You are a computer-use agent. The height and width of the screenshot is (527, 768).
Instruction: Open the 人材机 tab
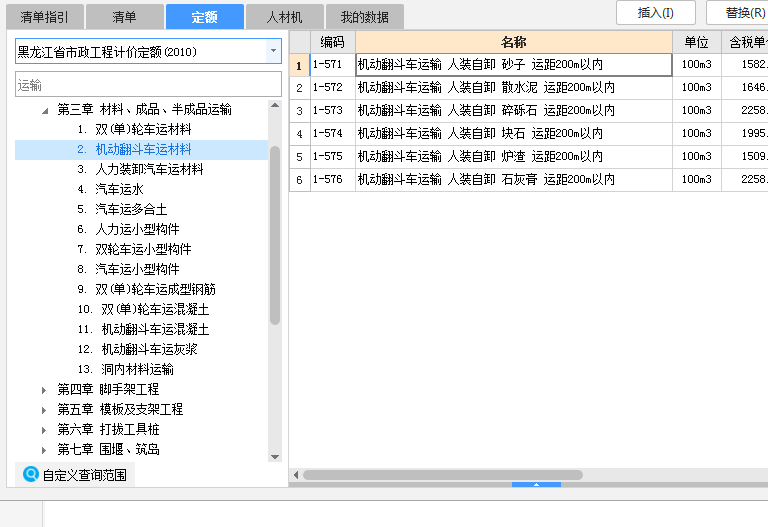(x=285, y=17)
